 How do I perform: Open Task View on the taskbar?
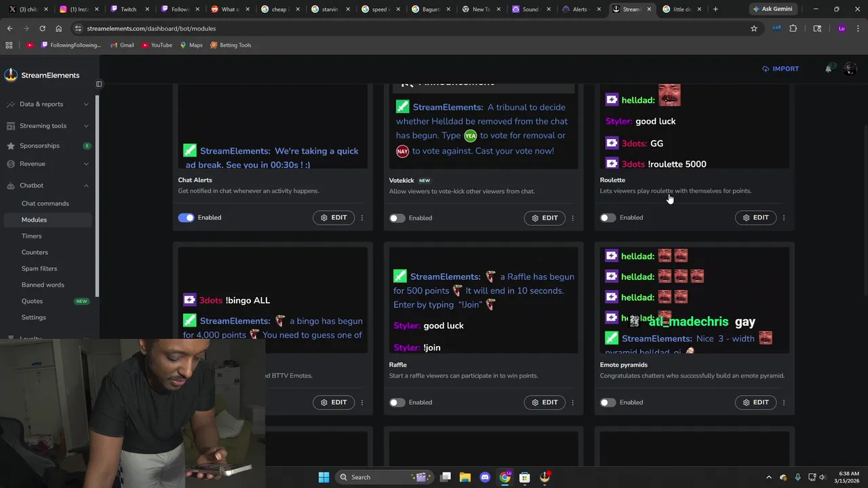[446, 477]
